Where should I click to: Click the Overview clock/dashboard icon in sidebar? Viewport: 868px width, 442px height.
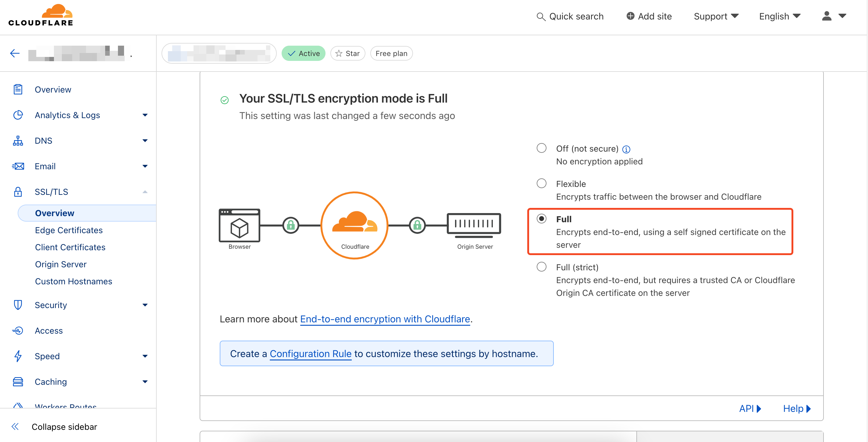coord(17,89)
